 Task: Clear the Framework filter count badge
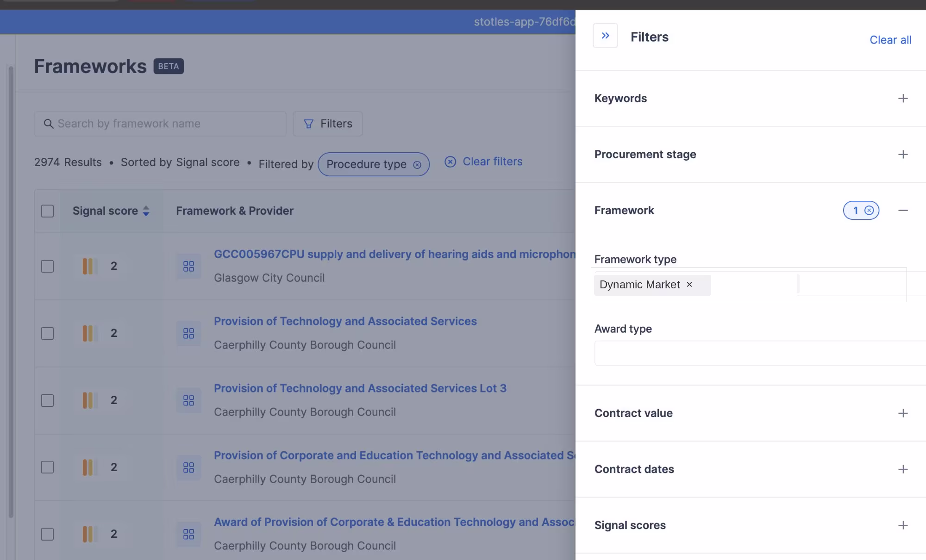click(869, 211)
